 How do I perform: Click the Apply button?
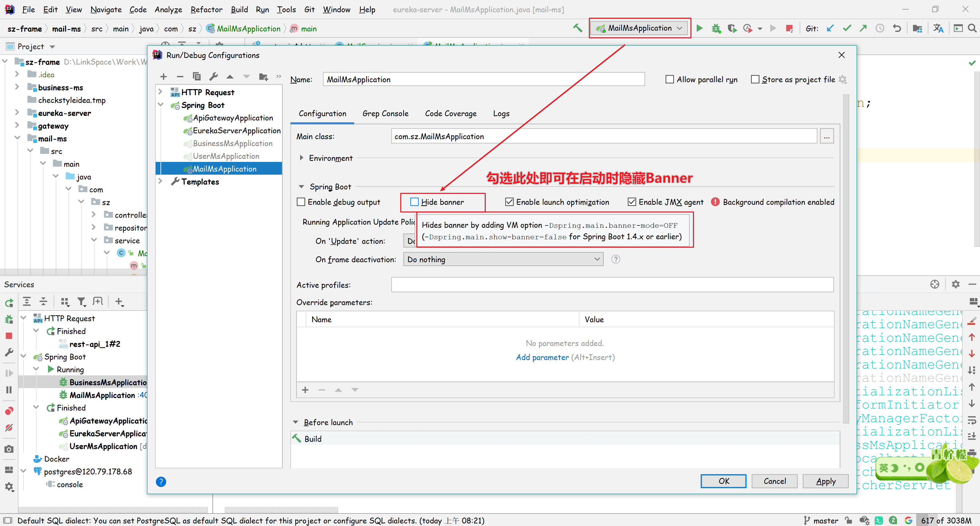click(825, 481)
